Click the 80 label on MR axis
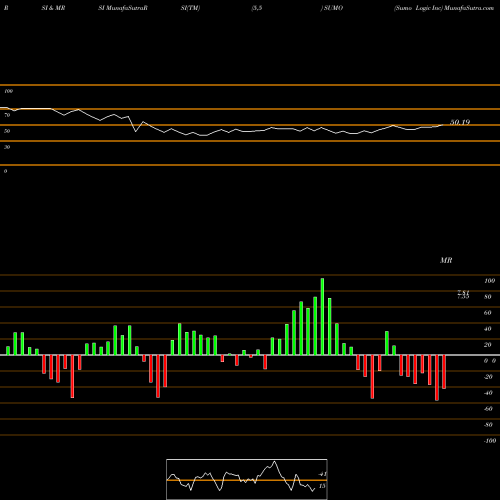This screenshot has width=500, height=500. pos(488,297)
